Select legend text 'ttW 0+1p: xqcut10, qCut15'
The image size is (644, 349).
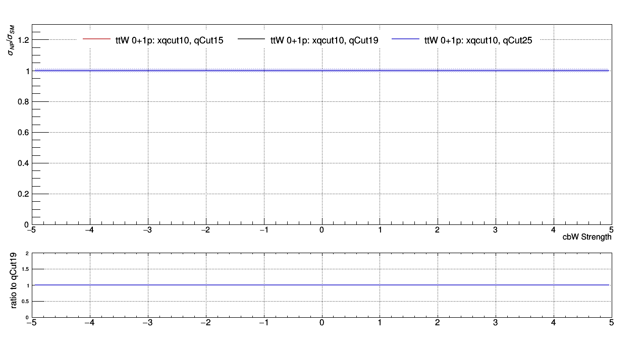(170, 40)
